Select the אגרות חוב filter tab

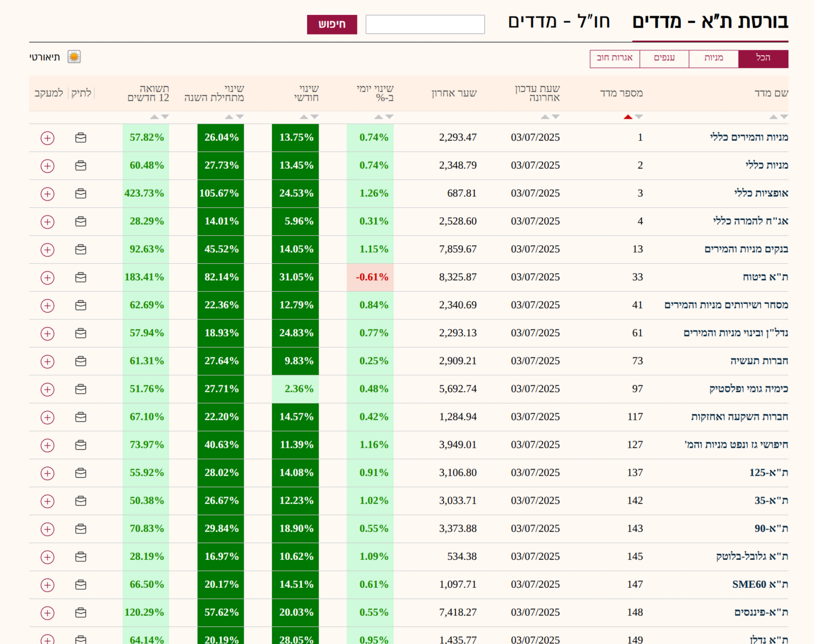pyautogui.click(x=615, y=58)
